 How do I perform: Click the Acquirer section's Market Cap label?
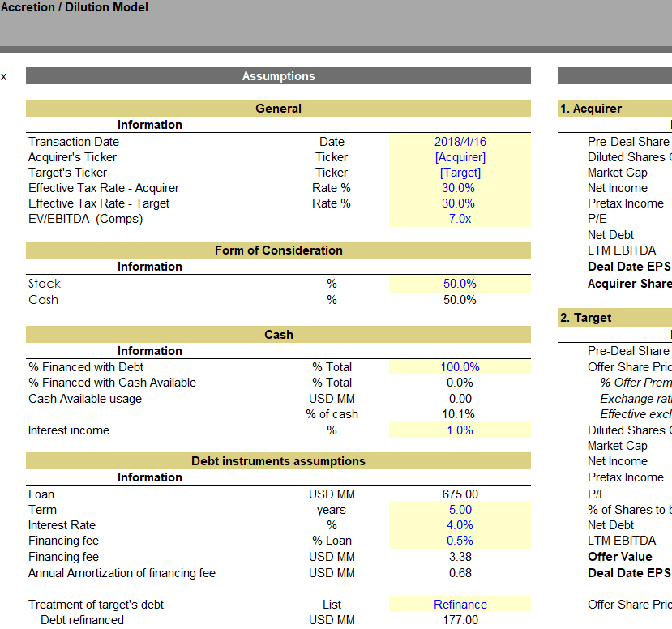pos(618,173)
